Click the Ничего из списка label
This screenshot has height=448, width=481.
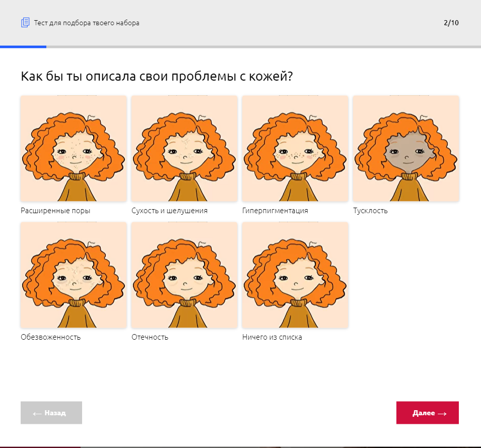272,337
